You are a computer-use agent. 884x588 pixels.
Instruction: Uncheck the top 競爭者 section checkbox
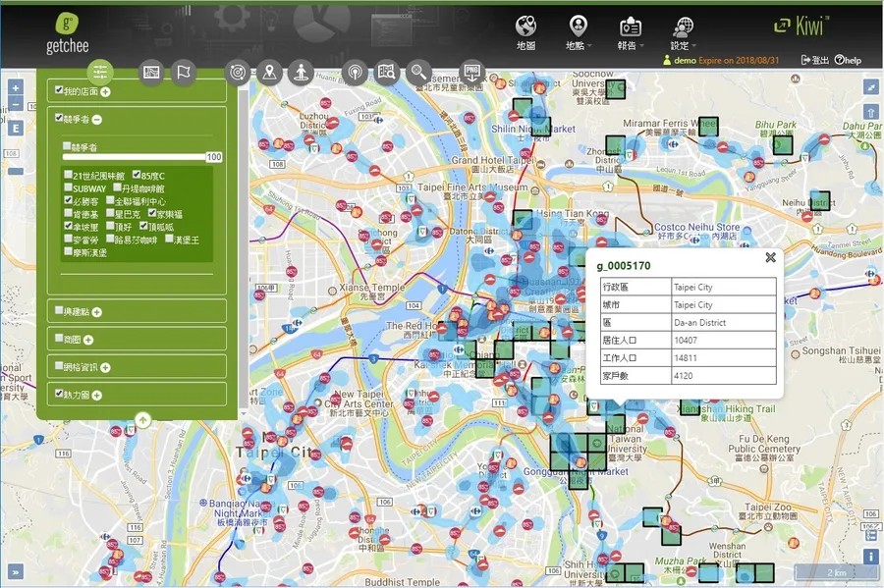click(x=59, y=117)
